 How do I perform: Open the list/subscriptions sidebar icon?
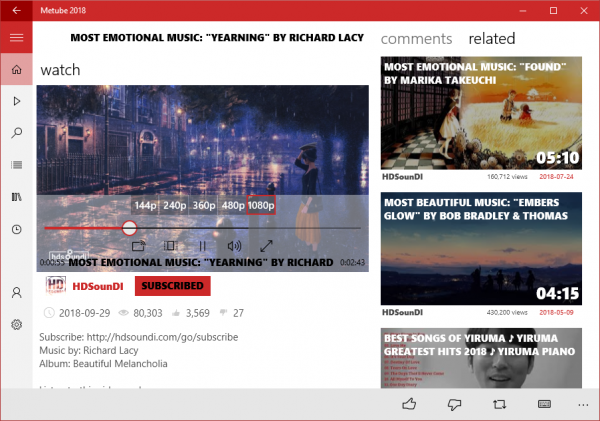point(16,165)
